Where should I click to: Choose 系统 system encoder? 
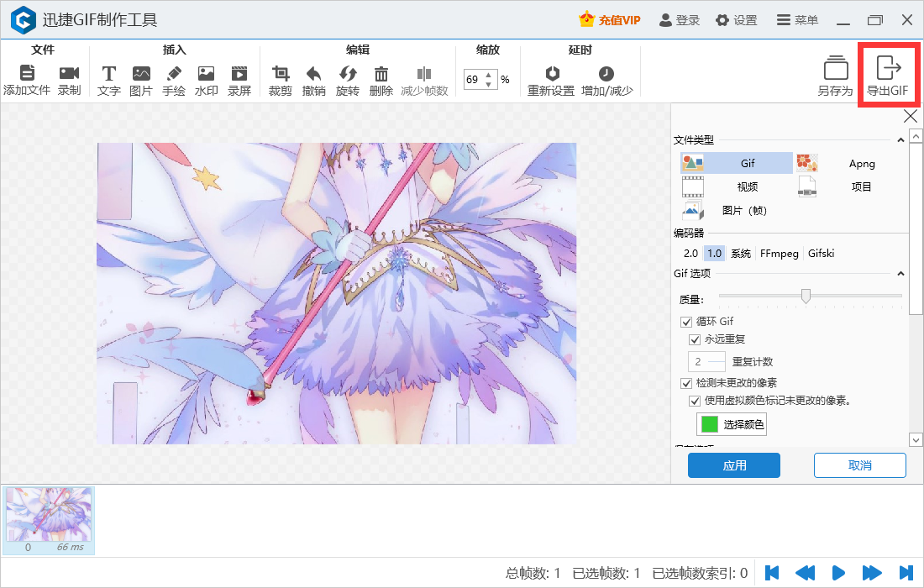click(x=741, y=254)
